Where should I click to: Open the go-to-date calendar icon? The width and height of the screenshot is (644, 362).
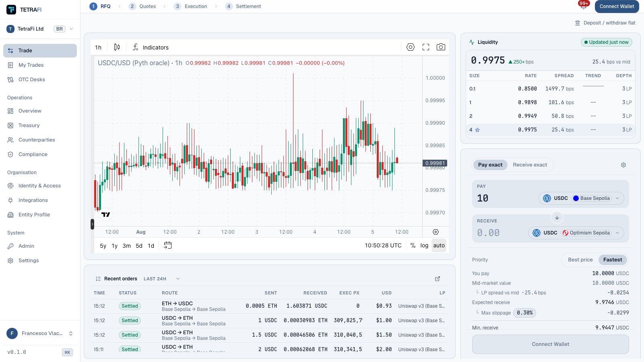click(x=168, y=245)
